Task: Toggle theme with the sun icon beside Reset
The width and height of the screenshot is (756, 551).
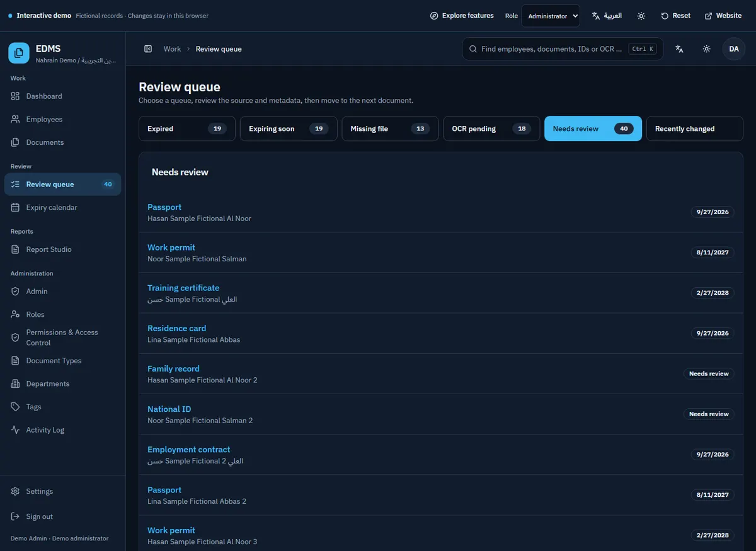Action: [641, 16]
